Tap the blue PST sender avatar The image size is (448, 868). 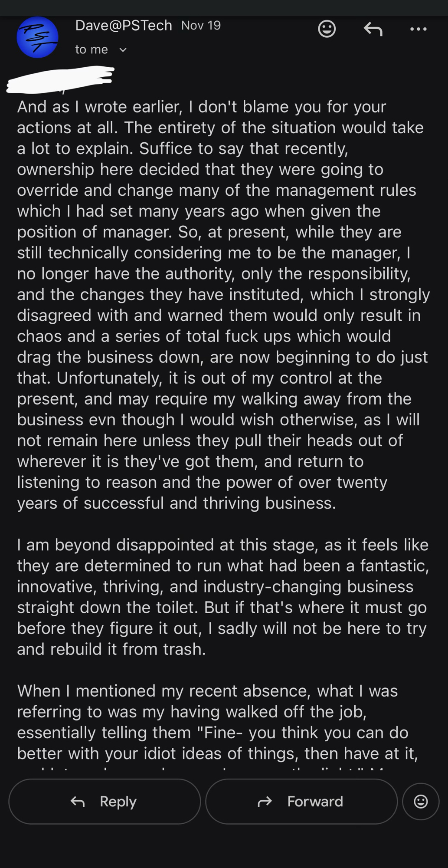pyautogui.click(x=37, y=37)
